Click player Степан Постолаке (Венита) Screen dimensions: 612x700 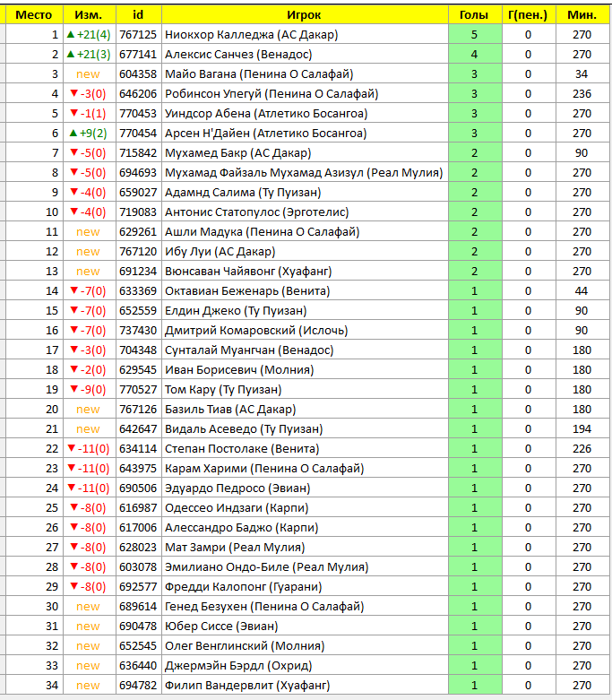(242, 449)
